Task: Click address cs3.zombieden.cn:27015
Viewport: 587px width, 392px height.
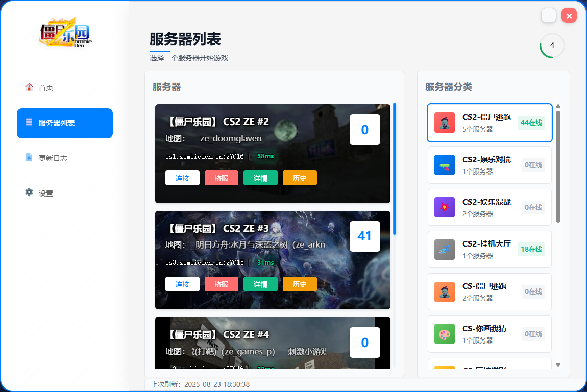Action: 204,263
